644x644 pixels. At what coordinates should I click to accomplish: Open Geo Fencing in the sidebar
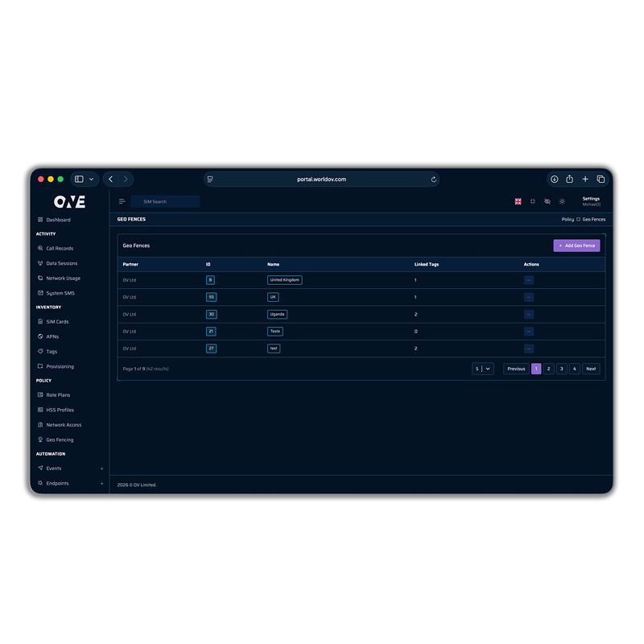60,440
